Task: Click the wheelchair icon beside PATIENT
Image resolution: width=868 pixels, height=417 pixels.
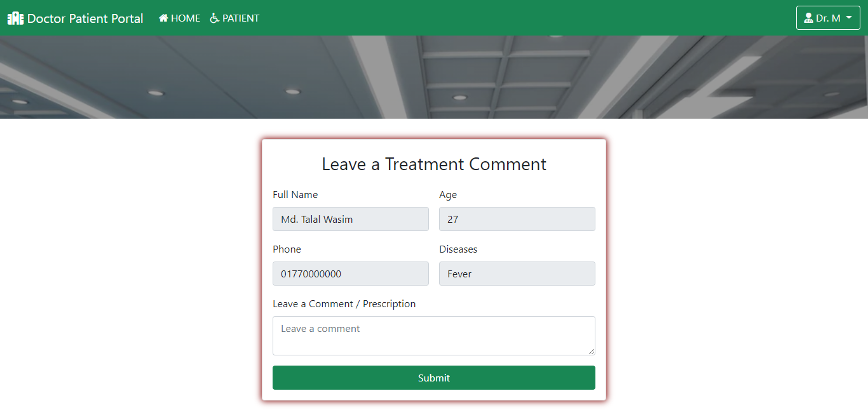Action: point(215,18)
